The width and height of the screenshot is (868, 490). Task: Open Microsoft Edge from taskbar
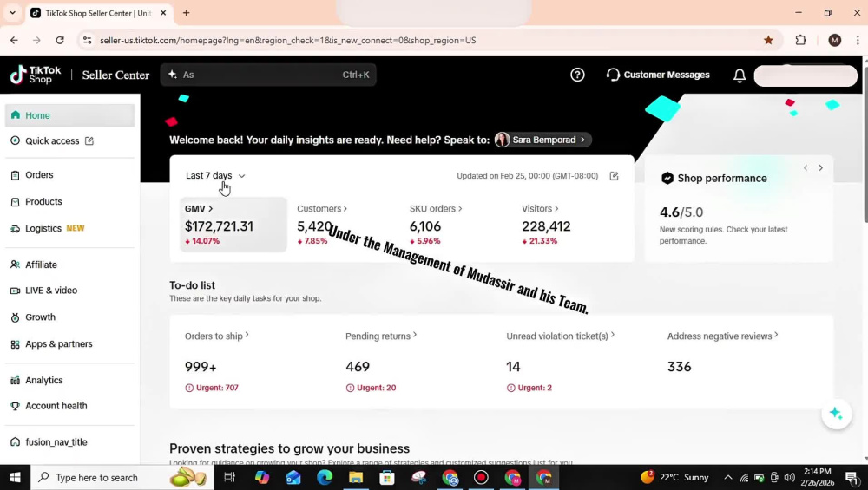coord(325,477)
